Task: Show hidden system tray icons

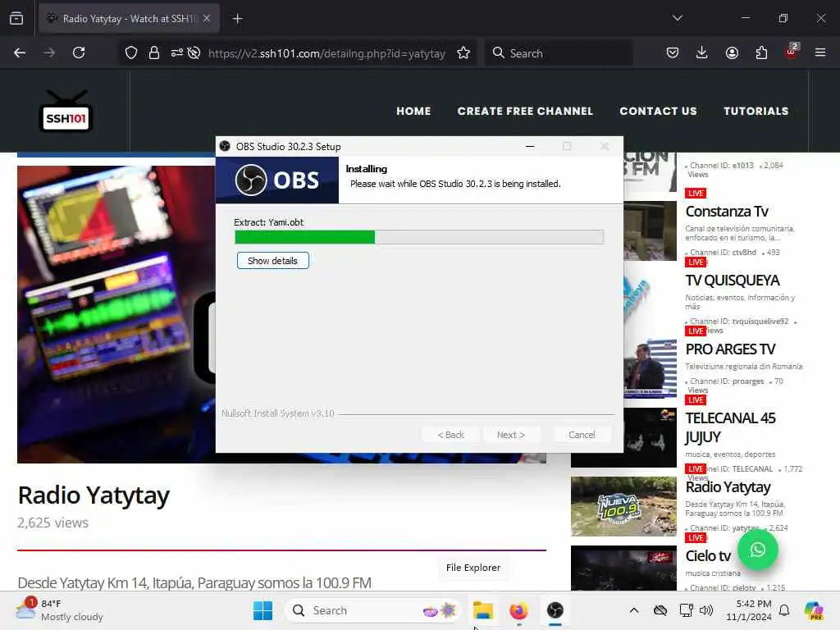Action: 634,610
